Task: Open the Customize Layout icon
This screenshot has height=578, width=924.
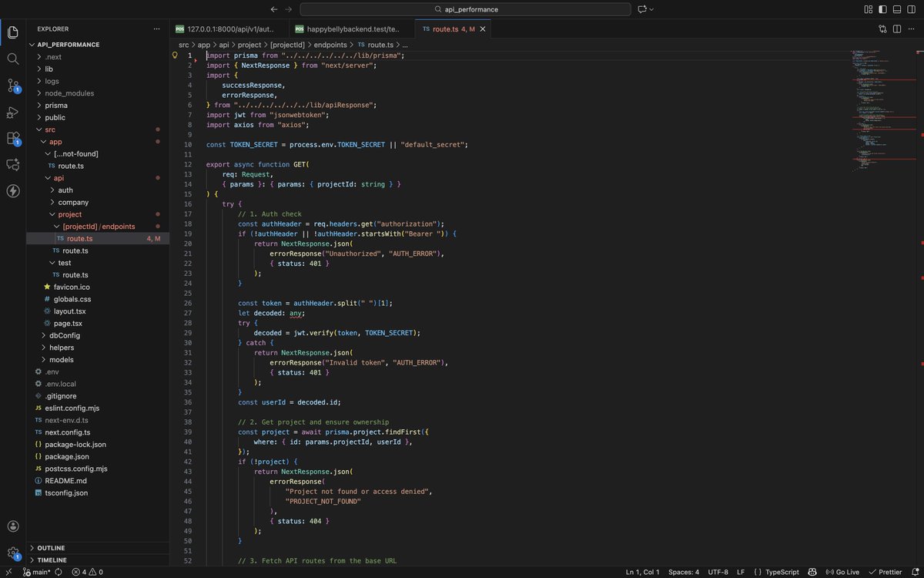Action: pyautogui.click(x=868, y=8)
